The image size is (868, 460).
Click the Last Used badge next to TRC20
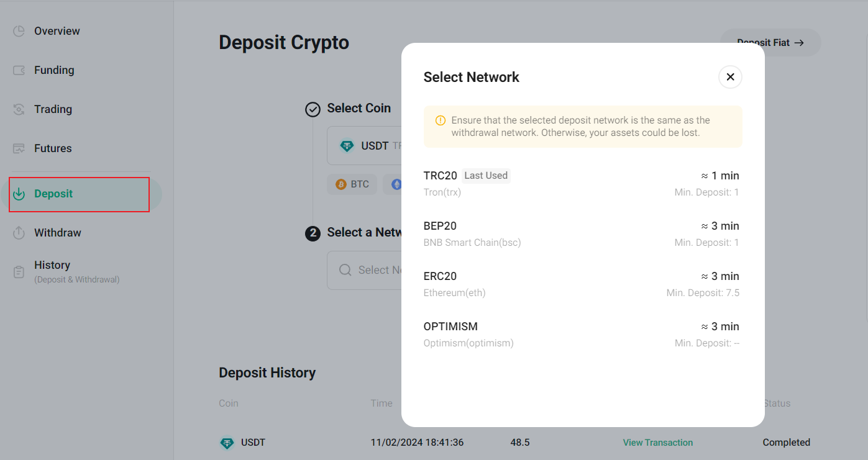[x=485, y=175]
